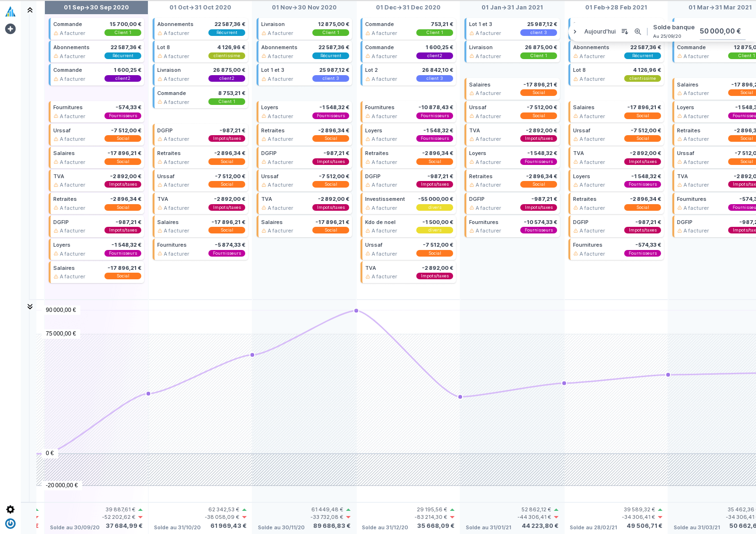Collapse the chart with double-down chevron

coord(30,306)
